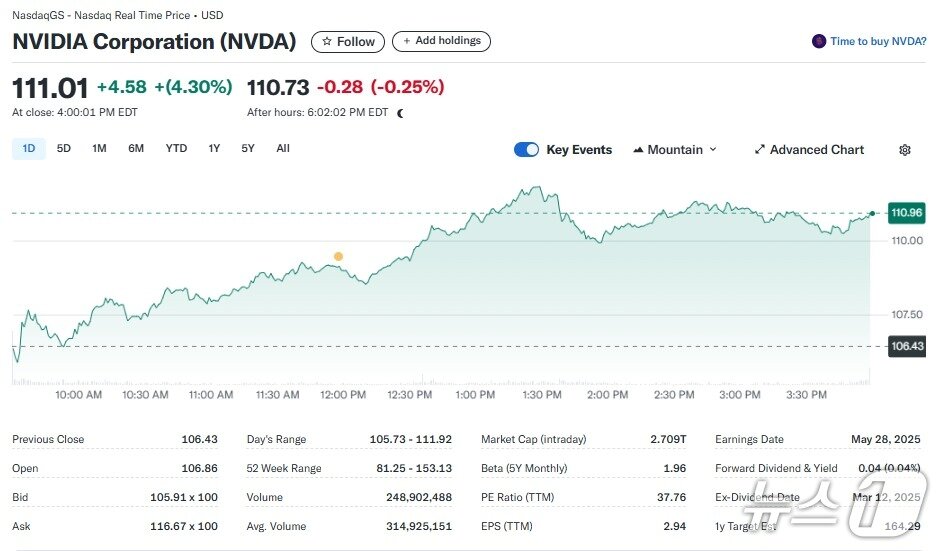Viewport: 941px width, 551px height.
Task: Click the Volume value 248,902,488
Action: coord(419,497)
